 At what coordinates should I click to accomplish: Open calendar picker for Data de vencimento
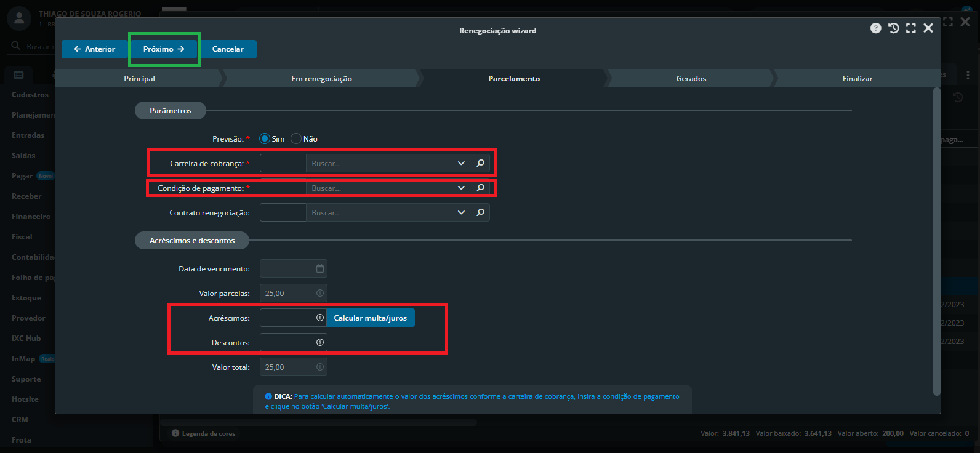click(319, 269)
